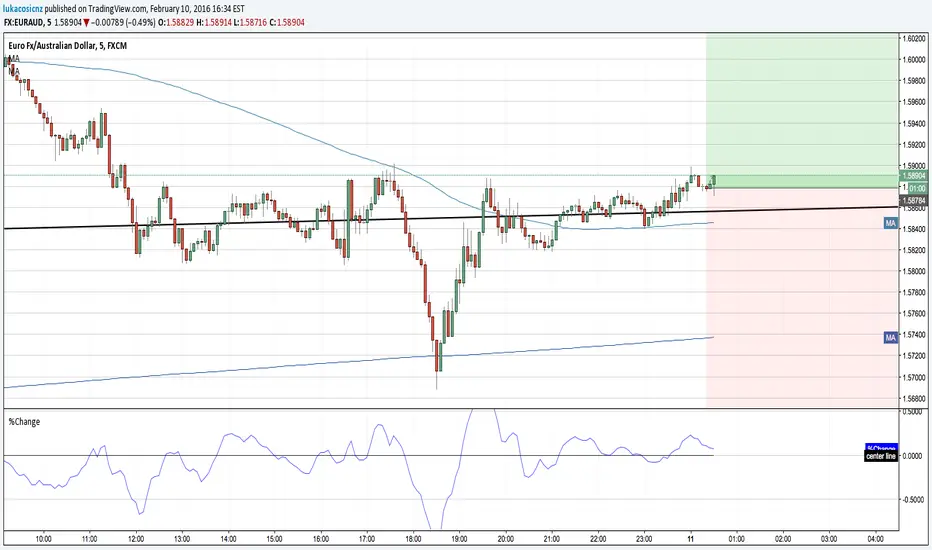
Task: Click the 1.56800 price axis value
Action: pos(914,398)
